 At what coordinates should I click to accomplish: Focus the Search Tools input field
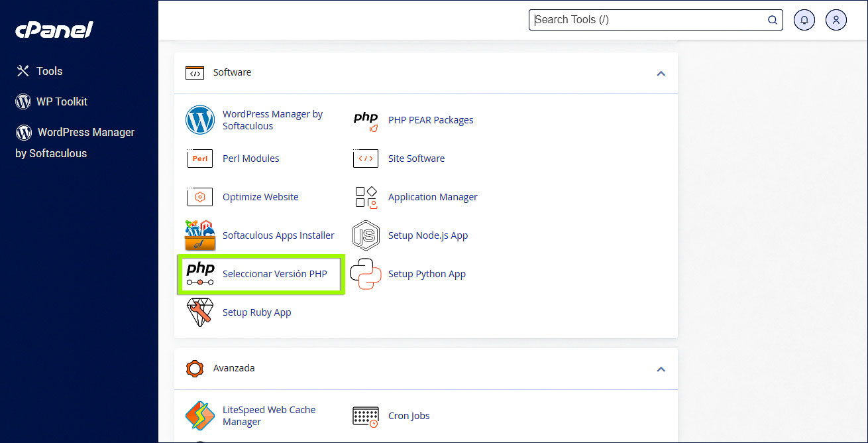tap(649, 20)
